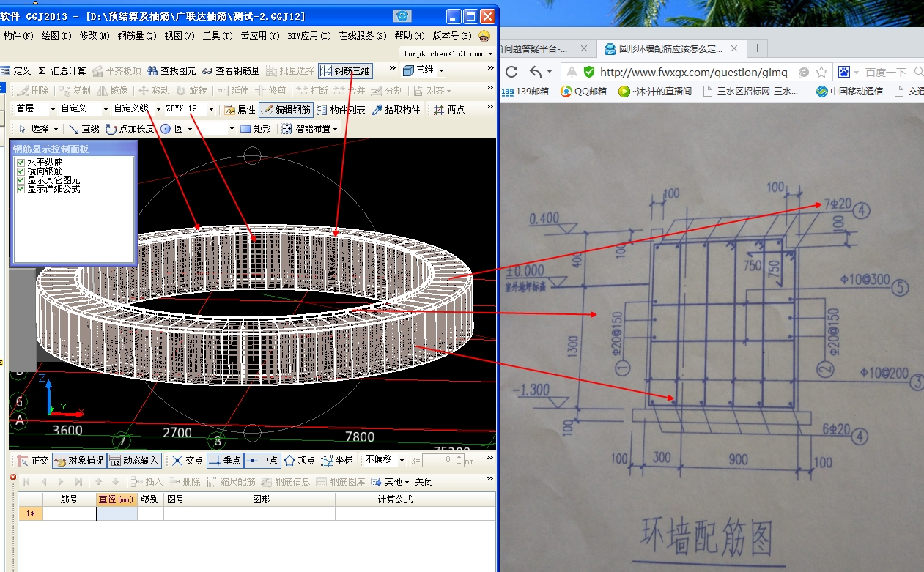Viewport: 924px width, 572px height.
Task: Click the browser address bar URL
Action: click(693, 72)
